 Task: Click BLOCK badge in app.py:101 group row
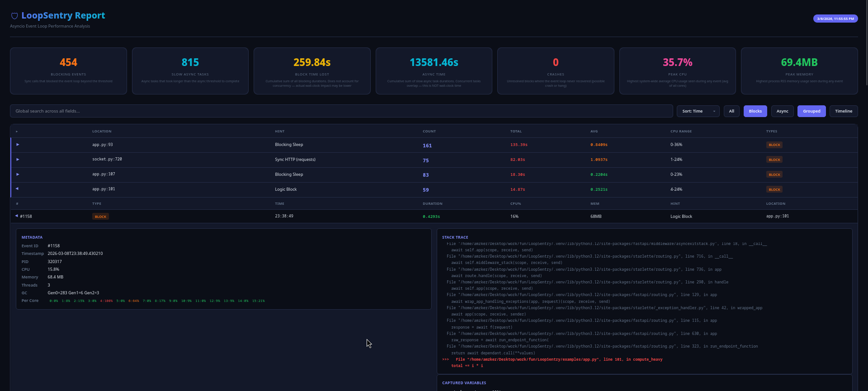(774, 190)
